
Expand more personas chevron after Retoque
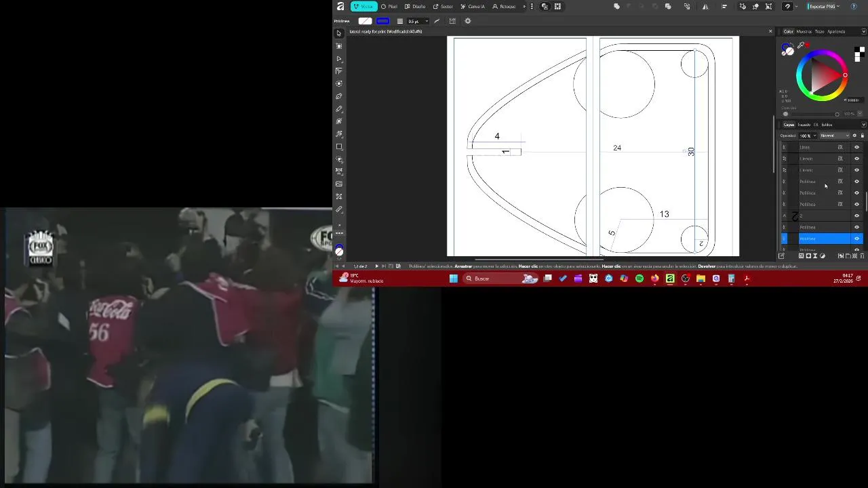pos(524,6)
